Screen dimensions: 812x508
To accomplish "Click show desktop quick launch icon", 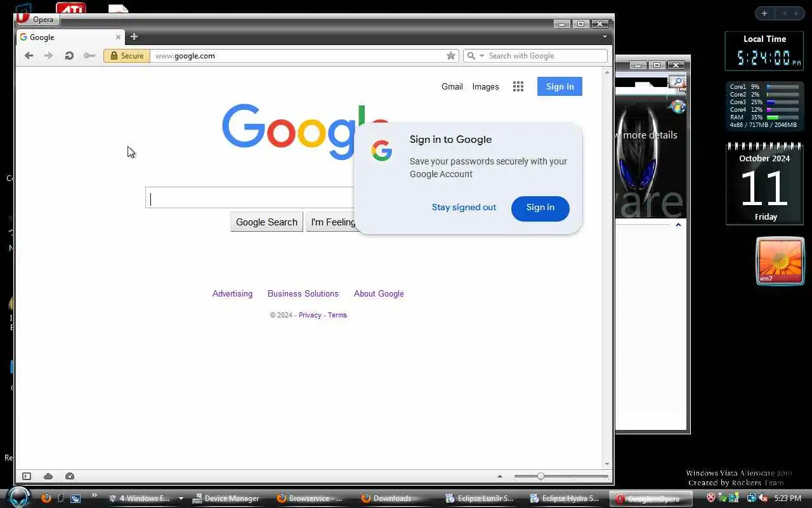I will tap(60, 498).
